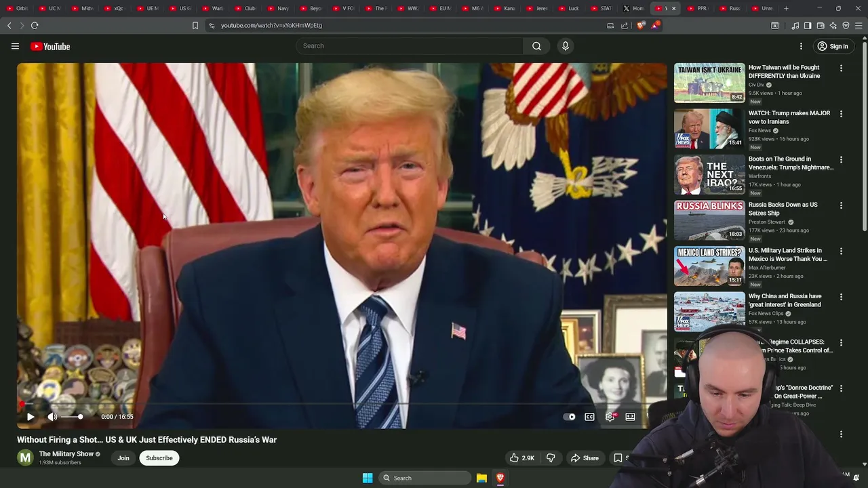Bookmark this page in the address bar

(195, 25)
